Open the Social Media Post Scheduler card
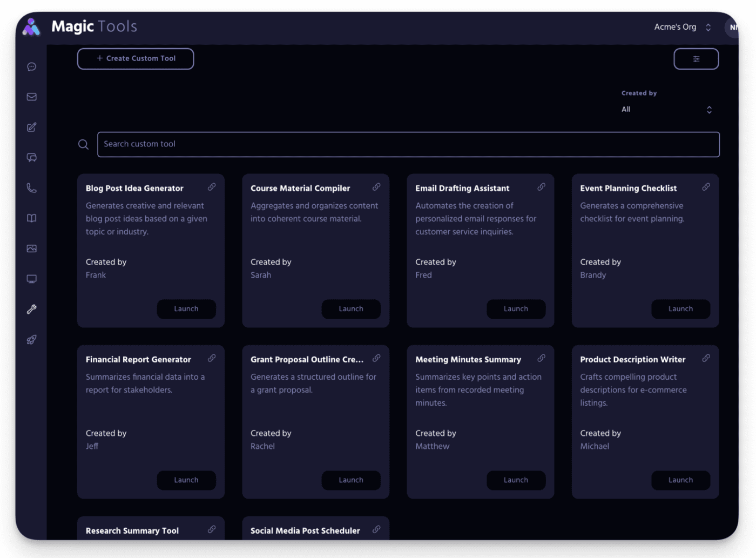This screenshot has height=558, width=756. (x=305, y=530)
